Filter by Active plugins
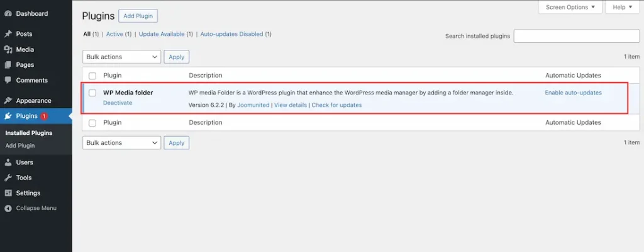This screenshot has width=644, height=252. (x=114, y=34)
